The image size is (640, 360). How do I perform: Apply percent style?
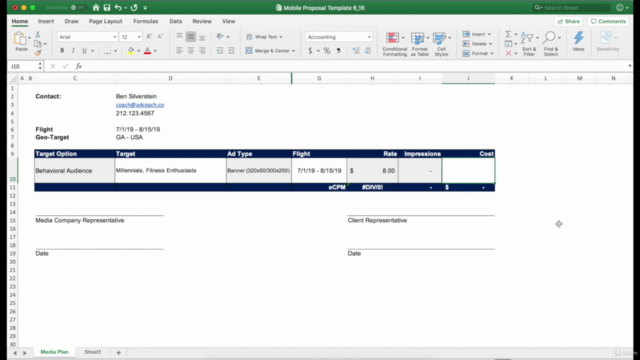(x=327, y=51)
